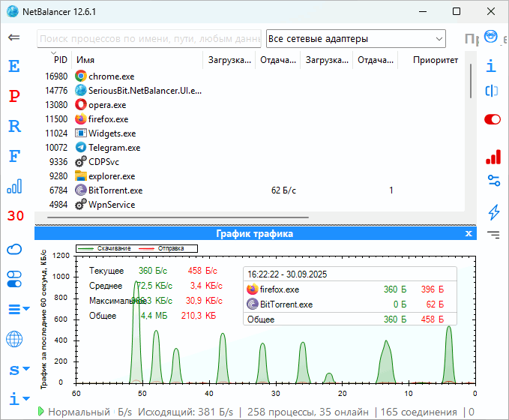Select the opera.exe process row
The width and height of the screenshot is (509, 420).
(x=250, y=105)
